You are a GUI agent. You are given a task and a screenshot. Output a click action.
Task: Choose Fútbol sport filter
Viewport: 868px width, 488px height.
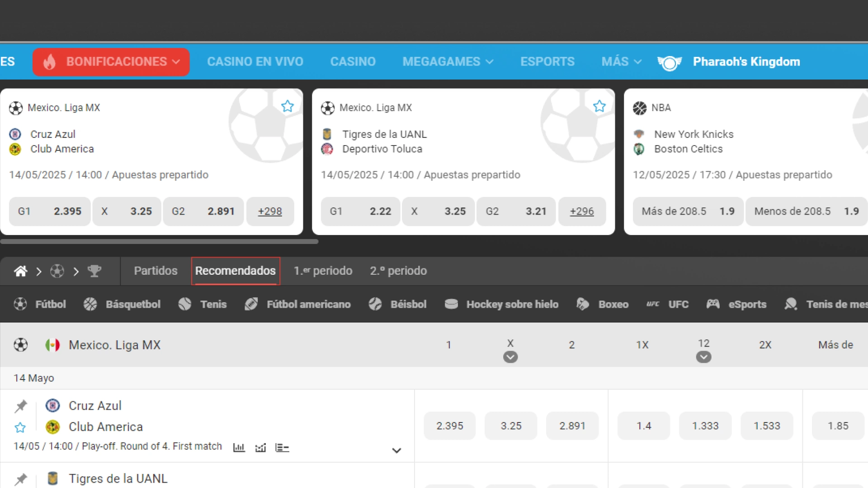[x=40, y=304]
